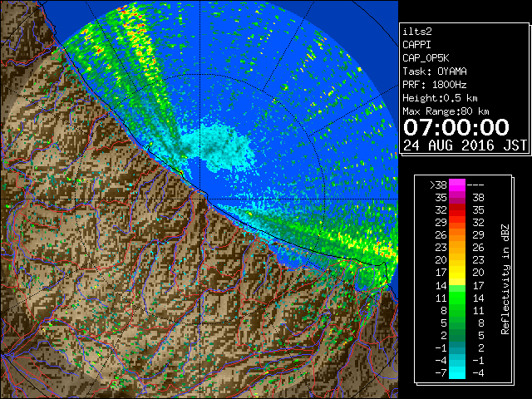The image size is (532, 399).
Task: Pick the yellow 17–20 dBZ legend swatch
Action: point(457,273)
